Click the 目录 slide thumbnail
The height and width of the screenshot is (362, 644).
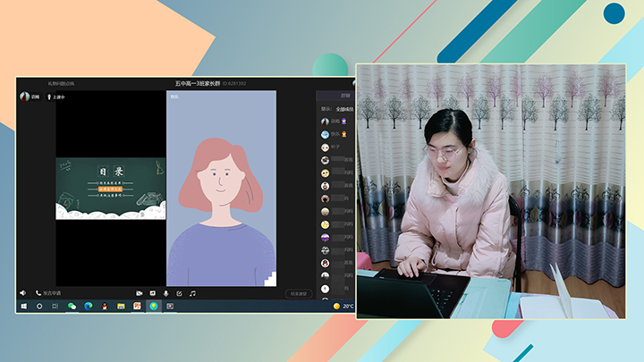111,189
